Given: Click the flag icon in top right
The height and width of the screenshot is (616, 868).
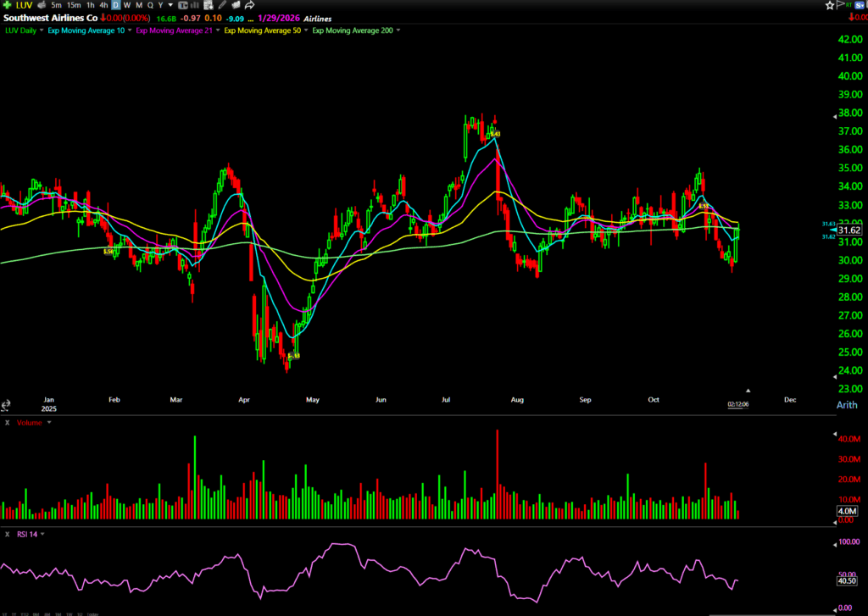Looking at the screenshot, I should (840, 5).
